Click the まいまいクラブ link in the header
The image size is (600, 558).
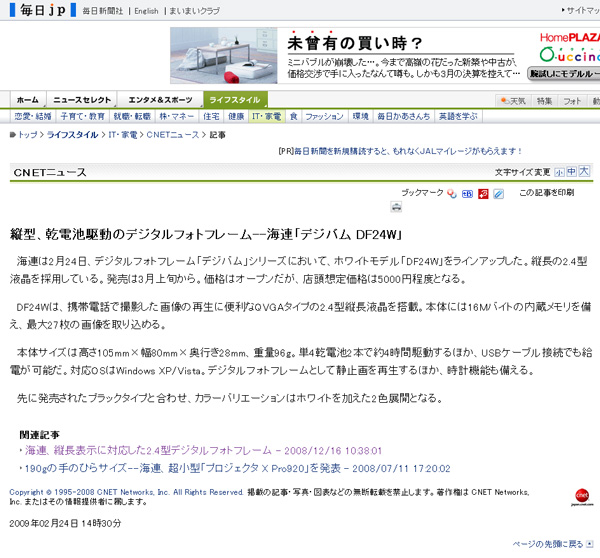pos(194,11)
